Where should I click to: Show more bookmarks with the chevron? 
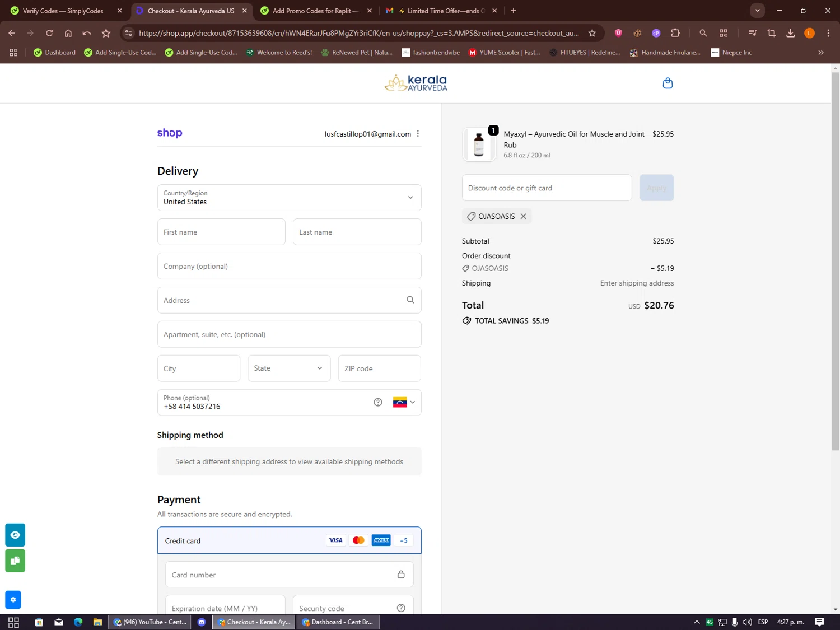pyautogui.click(x=821, y=53)
